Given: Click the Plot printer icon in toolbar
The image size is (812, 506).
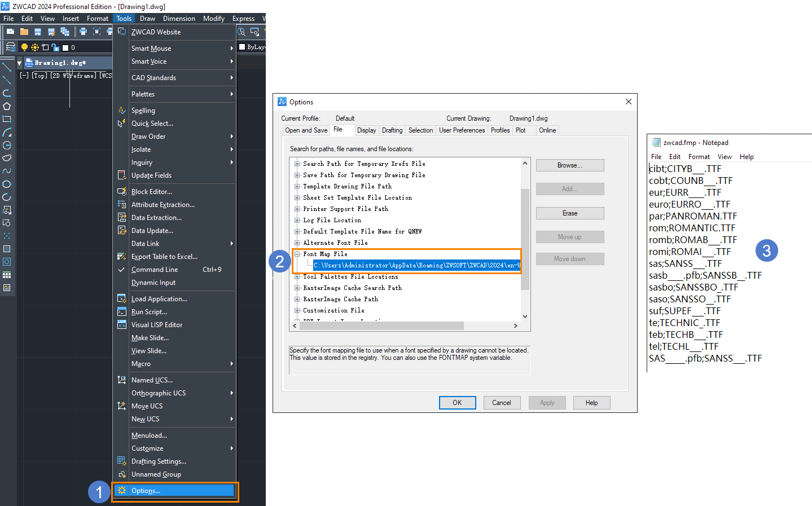Looking at the screenshot, I should [x=83, y=32].
